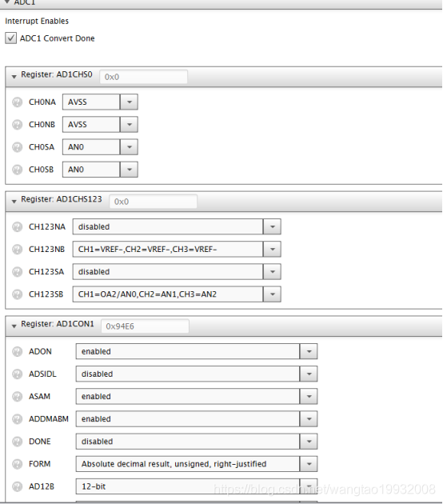The width and height of the screenshot is (443, 504).
Task: Click the help icon beside CH123NB
Action: tap(17, 250)
